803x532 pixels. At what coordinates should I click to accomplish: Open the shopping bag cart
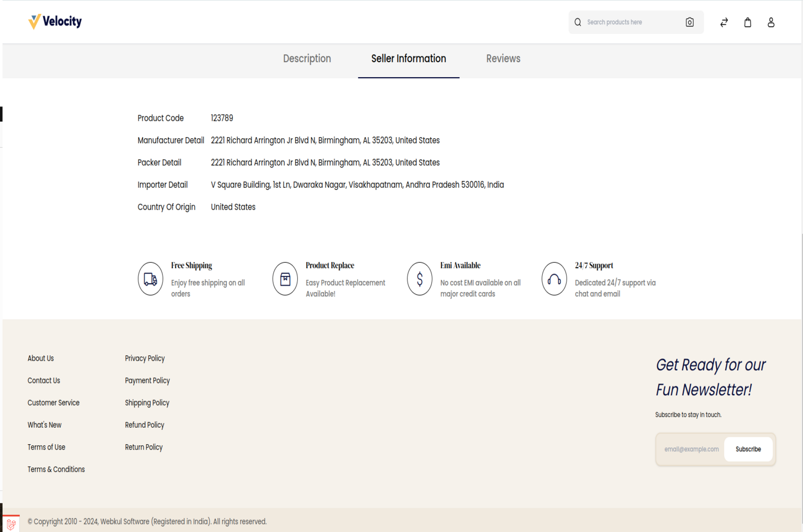pos(748,22)
